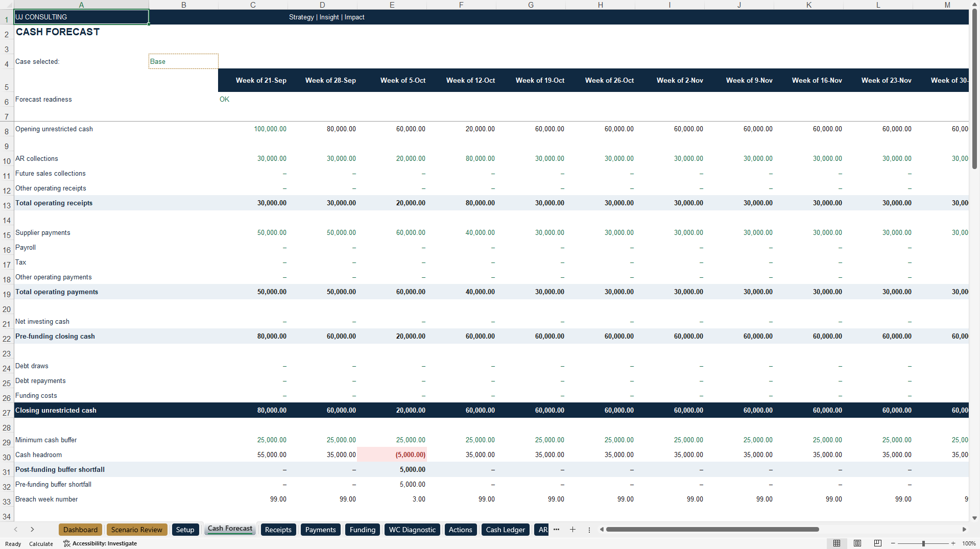Open Accessibility: Investigate status item
The height and width of the screenshot is (549, 980).
coord(100,543)
